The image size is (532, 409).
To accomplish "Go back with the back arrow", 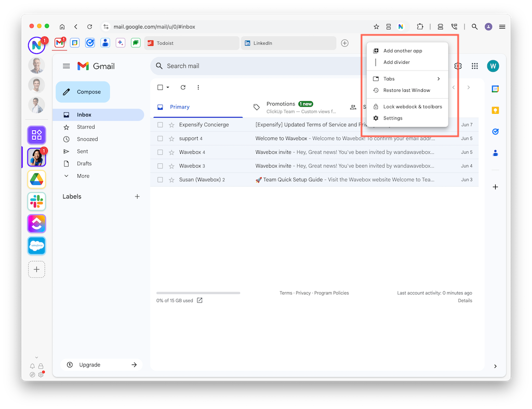I will click(x=76, y=27).
